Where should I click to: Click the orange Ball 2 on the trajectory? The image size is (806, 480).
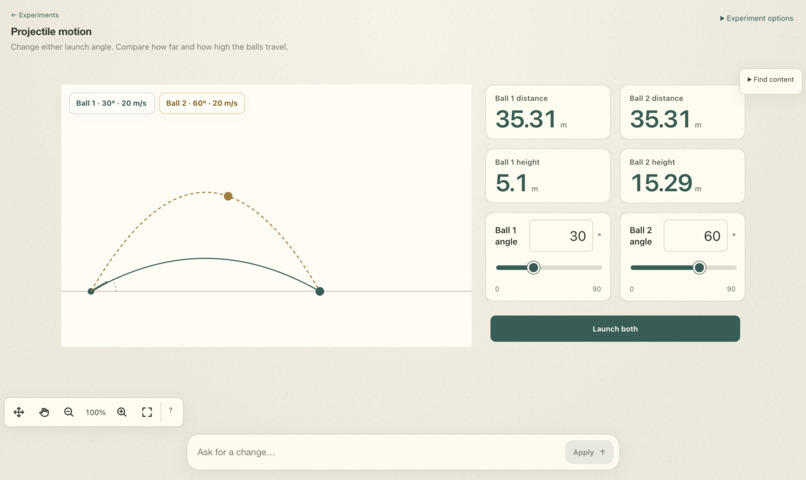[x=228, y=196]
